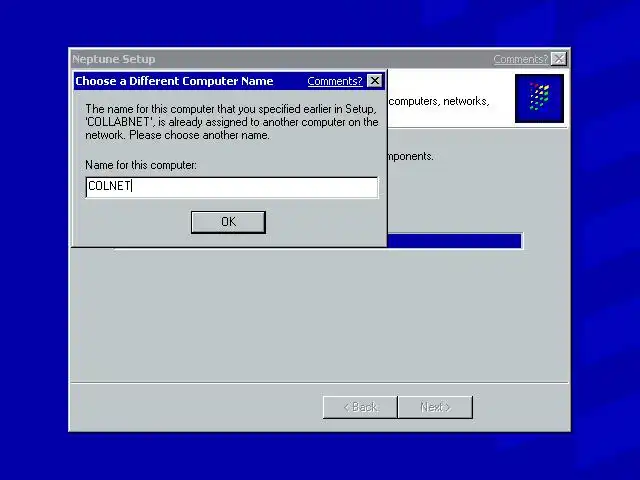Click the 'Choose a Different Computer Name' title bar
640x480 pixels.
click(x=230, y=81)
